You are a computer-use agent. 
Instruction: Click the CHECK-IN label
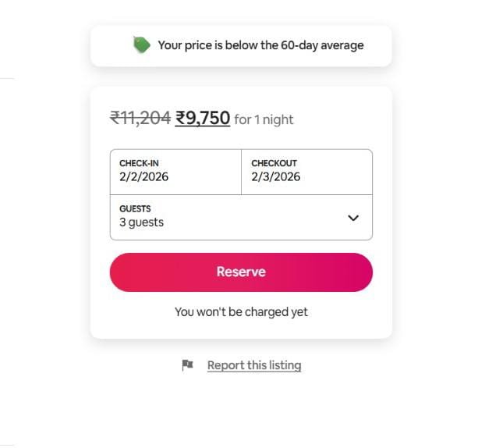pos(139,163)
